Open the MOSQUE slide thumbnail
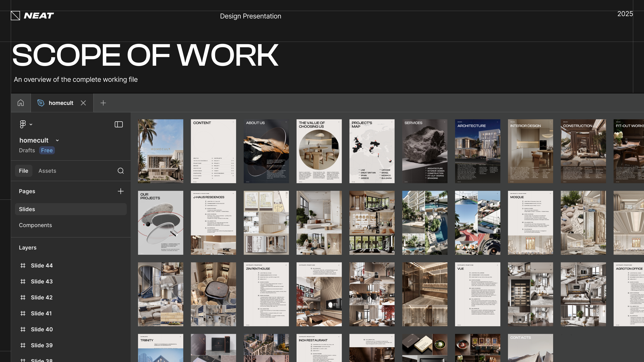The height and width of the screenshot is (362, 644). tap(530, 223)
